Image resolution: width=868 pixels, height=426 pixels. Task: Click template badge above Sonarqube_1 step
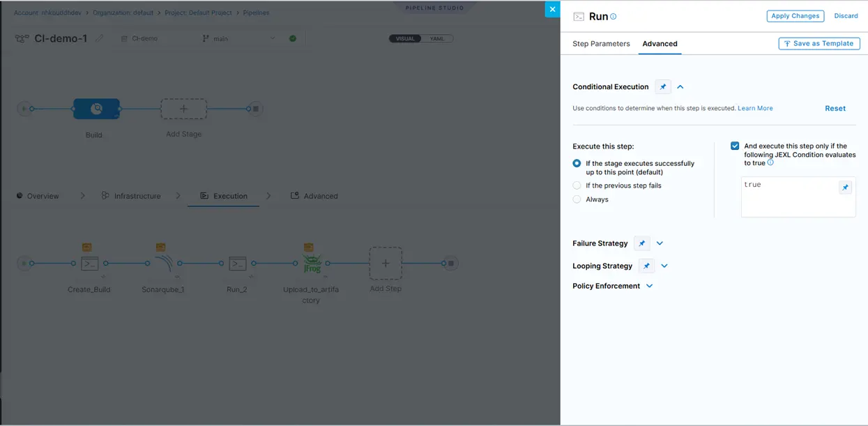click(160, 247)
